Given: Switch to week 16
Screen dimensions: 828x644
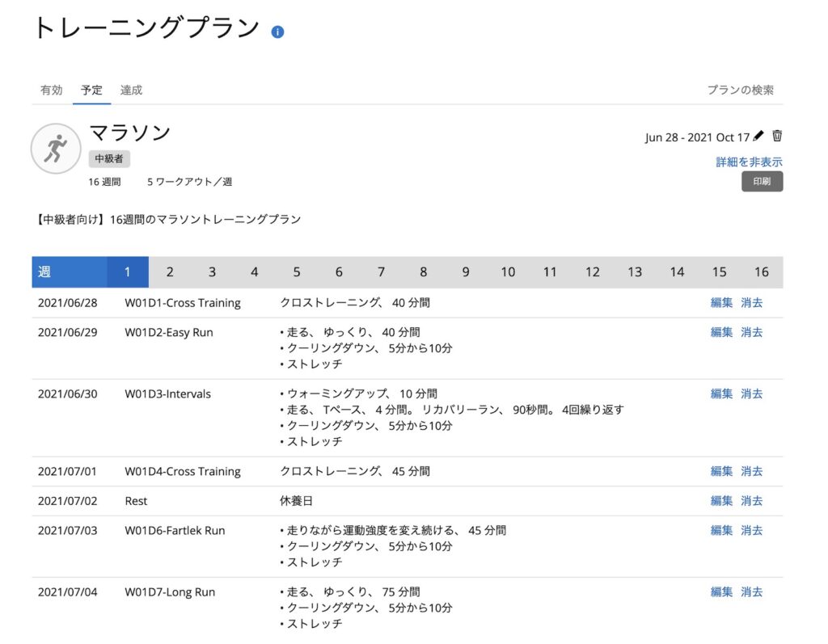Looking at the screenshot, I should 761,271.
